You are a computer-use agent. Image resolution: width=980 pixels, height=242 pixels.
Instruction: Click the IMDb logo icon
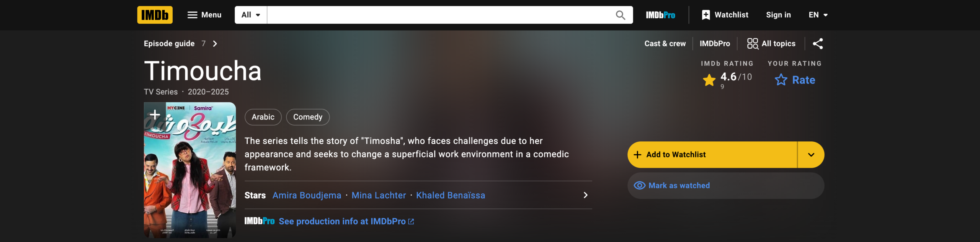tap(155, 15)
